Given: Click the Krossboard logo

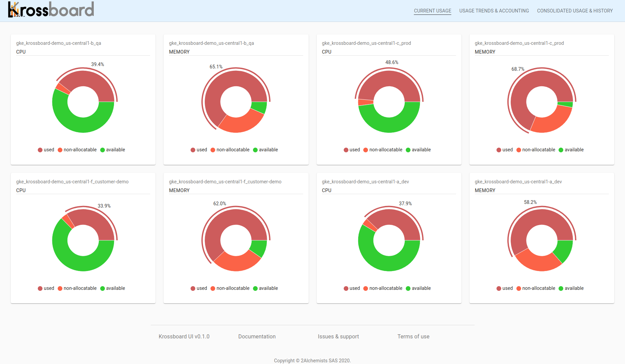Looking at the screenshot, I should coord(51,9).
